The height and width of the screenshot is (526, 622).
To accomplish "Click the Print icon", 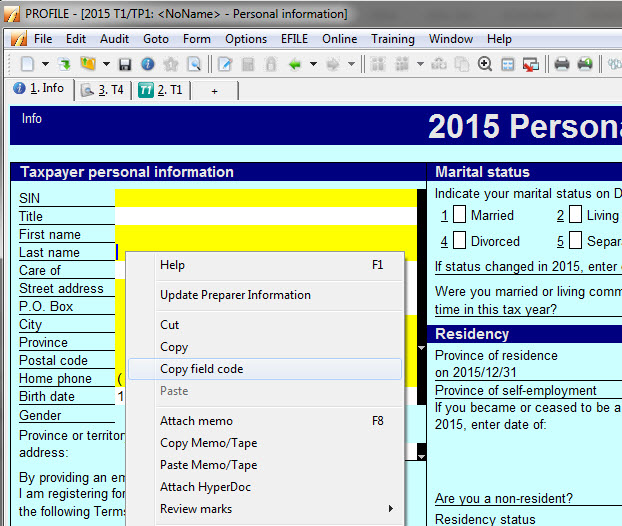I will pos(562,64).
